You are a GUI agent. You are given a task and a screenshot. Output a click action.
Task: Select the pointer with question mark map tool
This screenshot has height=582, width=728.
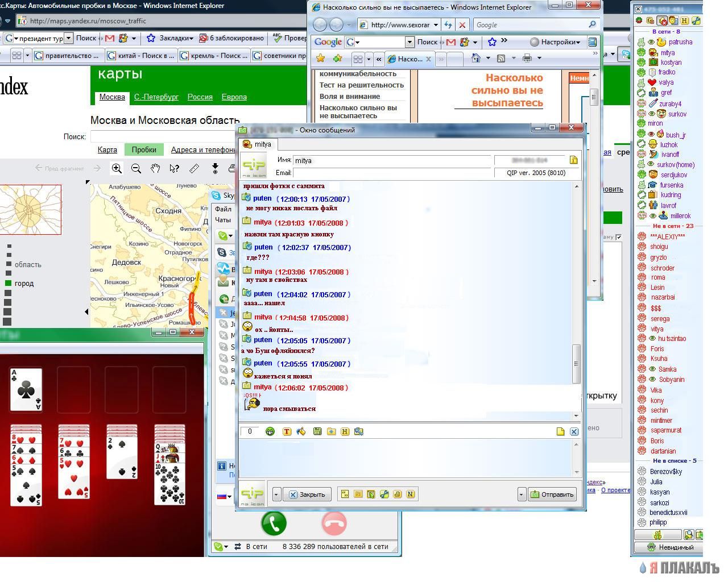175,168
